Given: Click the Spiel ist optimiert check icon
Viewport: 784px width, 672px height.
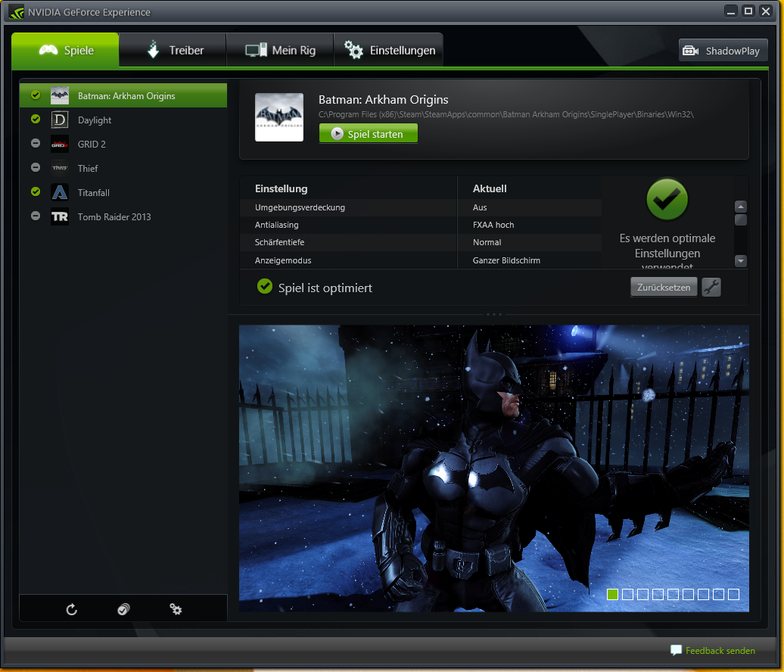Looking at the screenshot, I should (x=265, y=287).
